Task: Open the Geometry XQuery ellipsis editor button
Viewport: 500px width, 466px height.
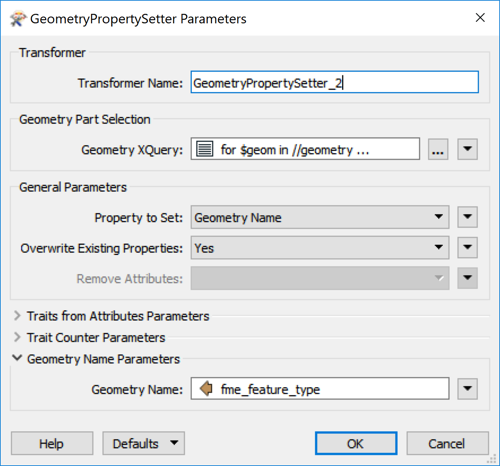Action: (438, 149)
